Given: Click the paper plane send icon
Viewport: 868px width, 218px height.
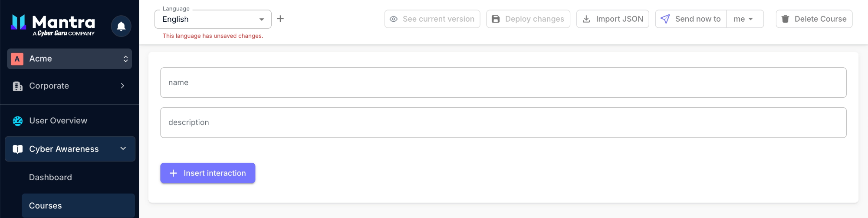Looking at the screenshot, I should click(665, 19).
